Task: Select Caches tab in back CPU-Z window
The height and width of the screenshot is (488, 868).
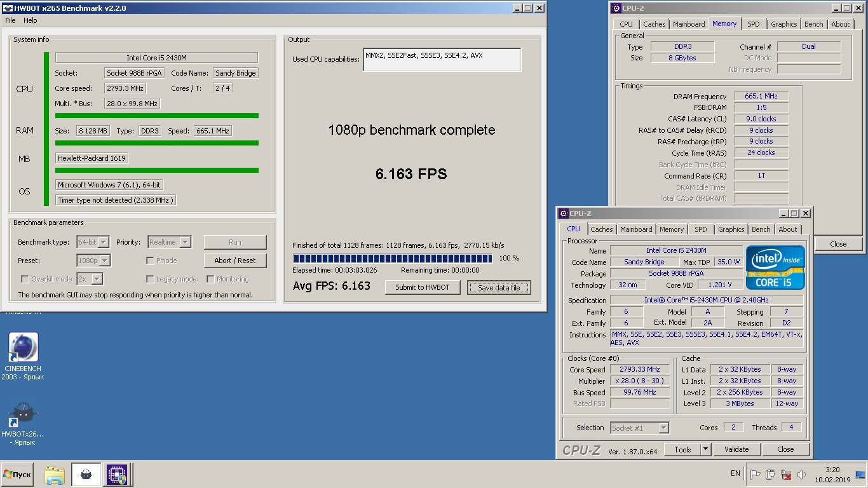Action: tap(654, 24)
